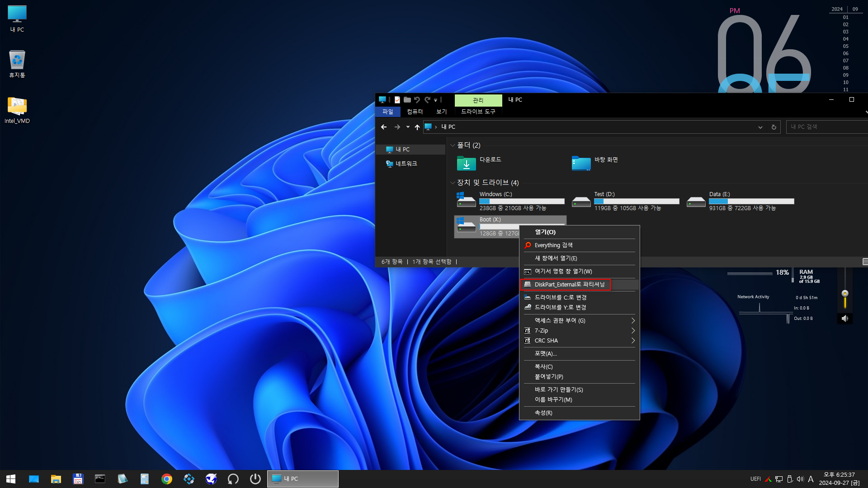Expand the CRC SHA submenu
The height and width of the screenshot is (488, 868).
[633, 341]
